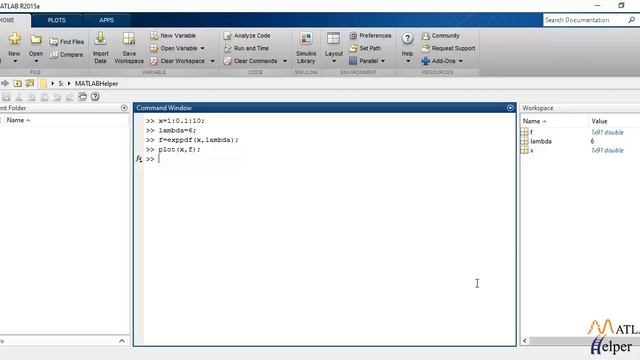Expand the Open dropdown arrow

36,61
